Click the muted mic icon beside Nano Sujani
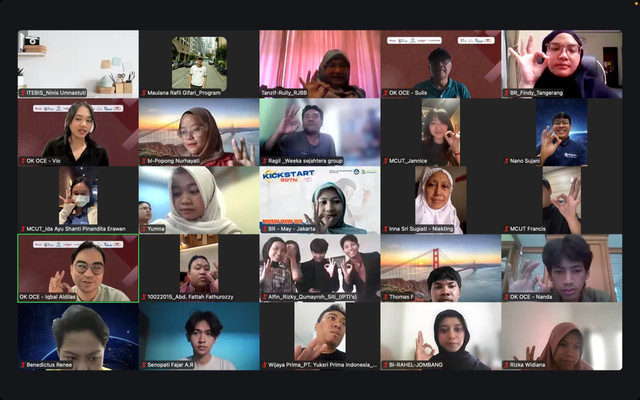This screenshot has height=400, width=640. point(507,161)
